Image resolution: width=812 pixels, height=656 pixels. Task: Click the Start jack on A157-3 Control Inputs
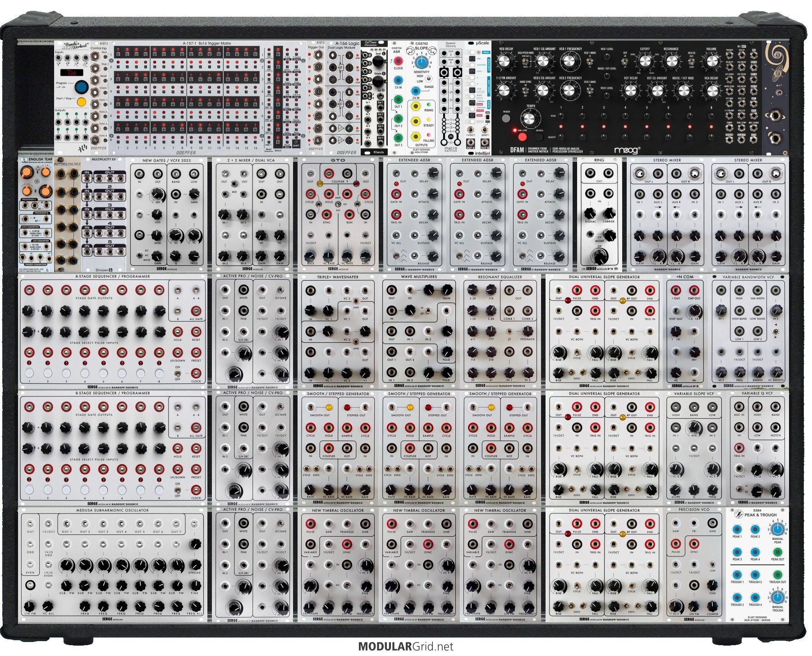[x=95, y=57]
